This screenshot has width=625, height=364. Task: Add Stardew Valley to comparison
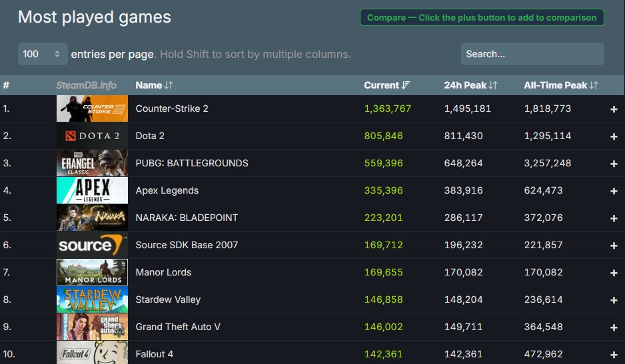614,300
